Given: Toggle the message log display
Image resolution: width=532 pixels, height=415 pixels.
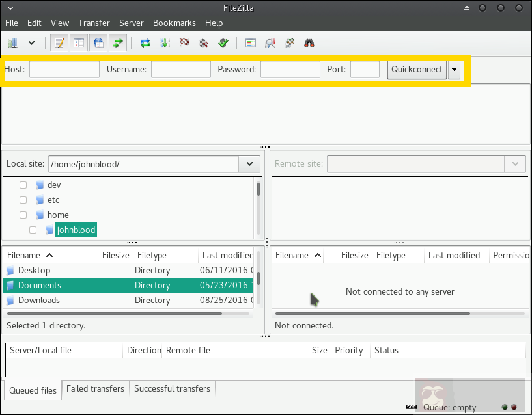Looking at the screenshot, I should pyautogui.click(x=60, y=43).
